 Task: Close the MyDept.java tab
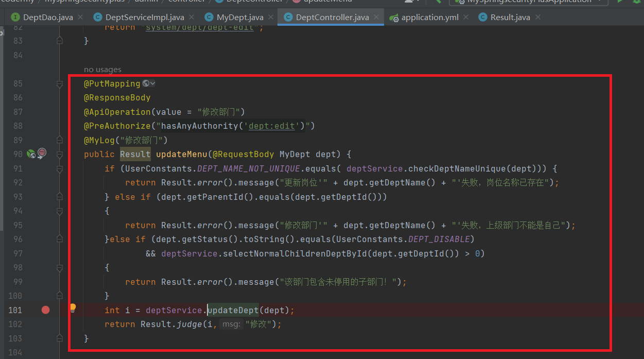point(271,18)
